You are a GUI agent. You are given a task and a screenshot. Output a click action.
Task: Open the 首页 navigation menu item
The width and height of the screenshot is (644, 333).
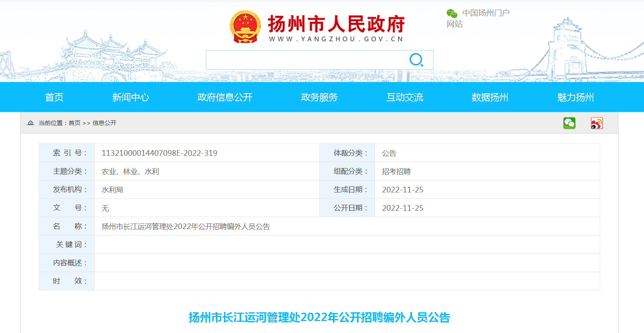54,97
